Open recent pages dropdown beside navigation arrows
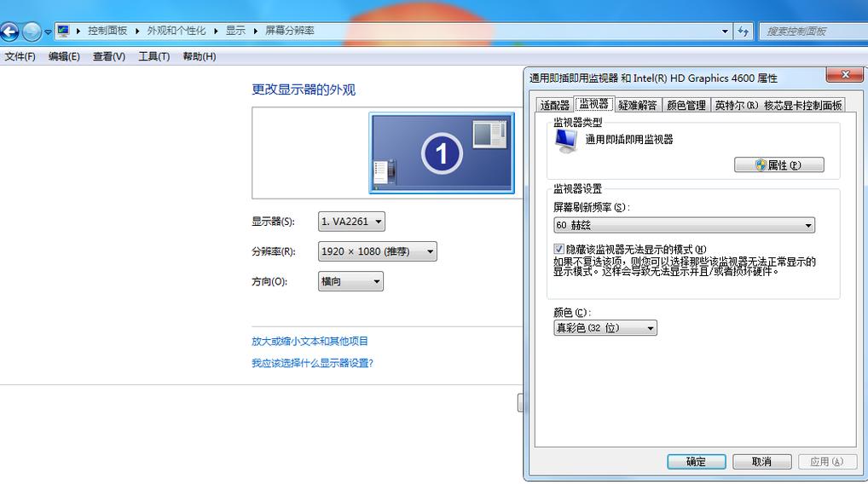The image size is (868, 484). coord(48,32)
